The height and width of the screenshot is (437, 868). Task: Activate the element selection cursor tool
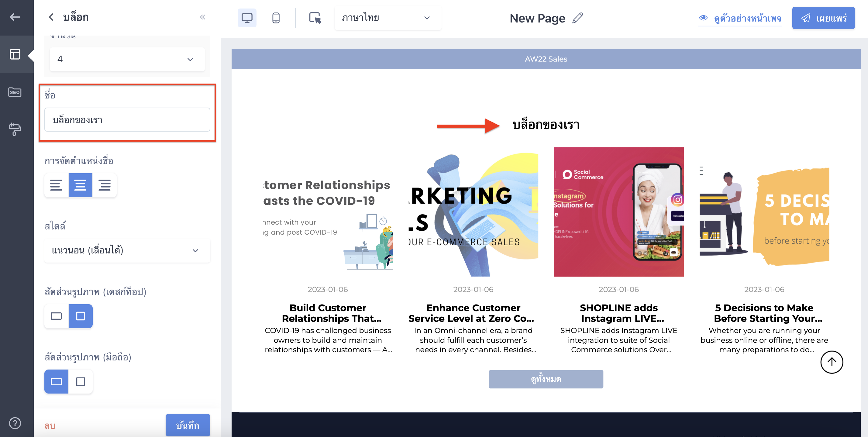(315, 18)
